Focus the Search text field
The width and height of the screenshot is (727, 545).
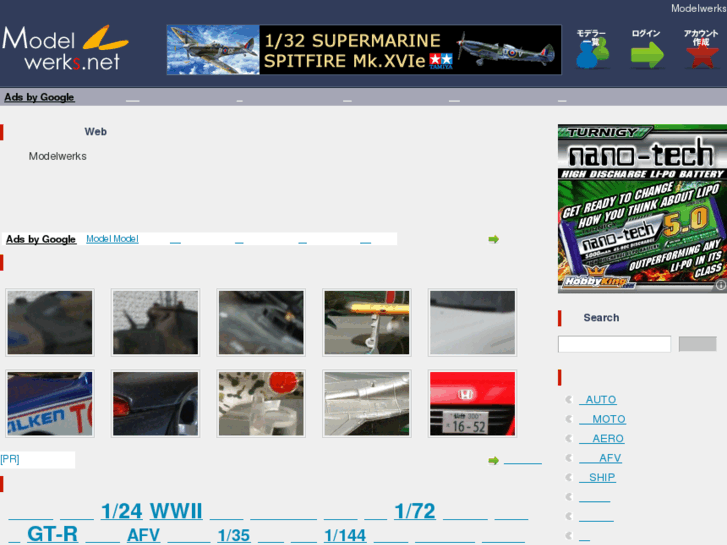coord(614,344)
